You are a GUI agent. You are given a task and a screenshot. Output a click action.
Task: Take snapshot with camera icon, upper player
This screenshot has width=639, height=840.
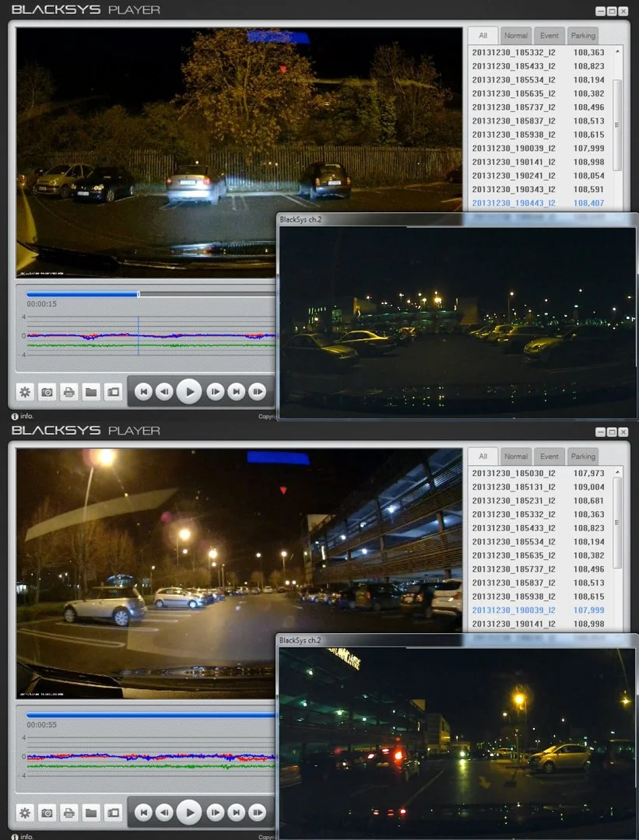[x=47, y=392]
